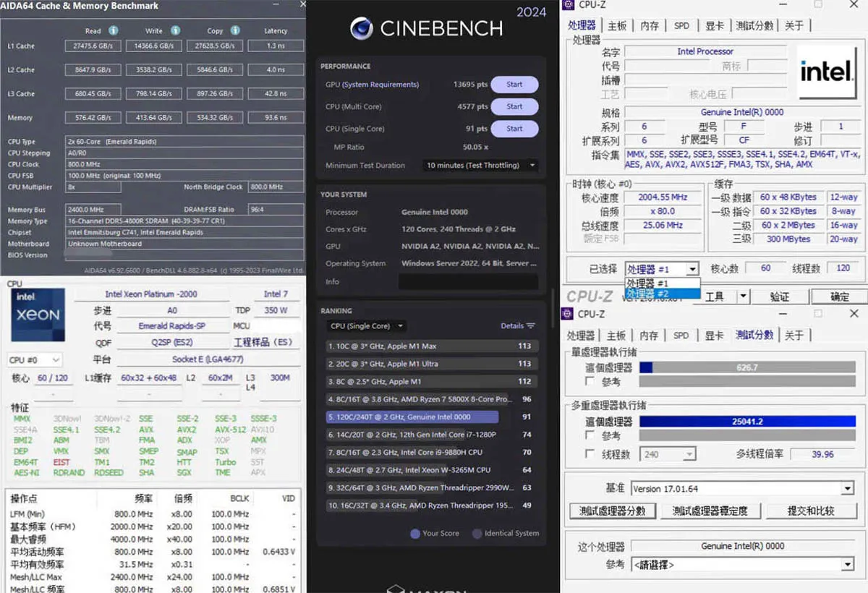Click the Socket E (LGA4677) platform field
Screen dimensions: 868x593
click(208, 359)
